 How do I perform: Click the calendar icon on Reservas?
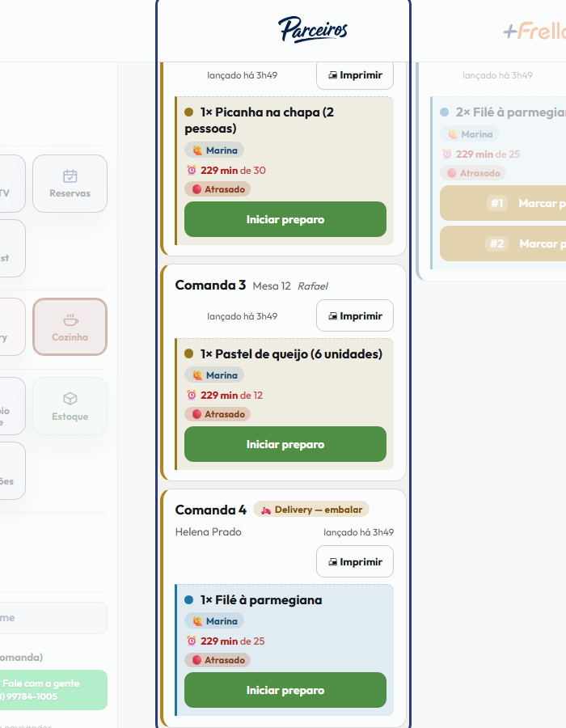coord(70,176)
